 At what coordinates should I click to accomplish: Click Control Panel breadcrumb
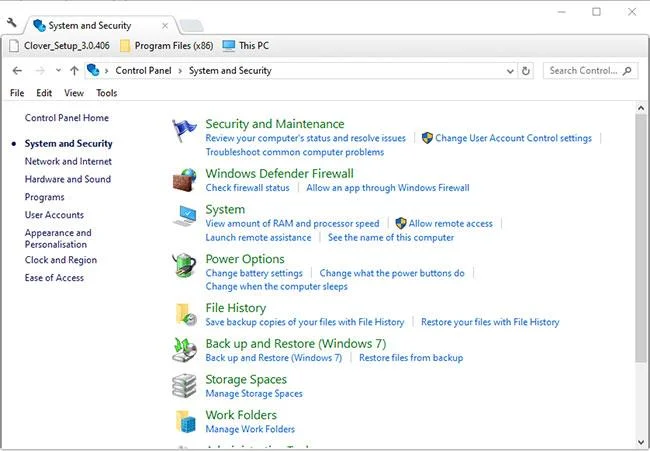point(143,71)
